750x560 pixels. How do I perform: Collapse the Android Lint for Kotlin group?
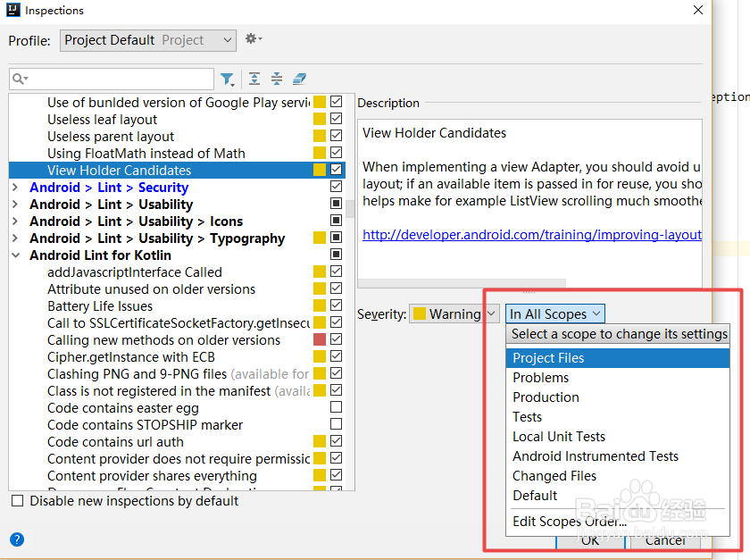point(17,255)
